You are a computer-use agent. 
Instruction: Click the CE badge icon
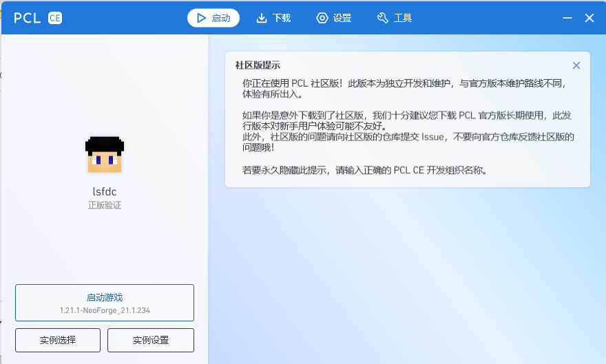[55, 18]
